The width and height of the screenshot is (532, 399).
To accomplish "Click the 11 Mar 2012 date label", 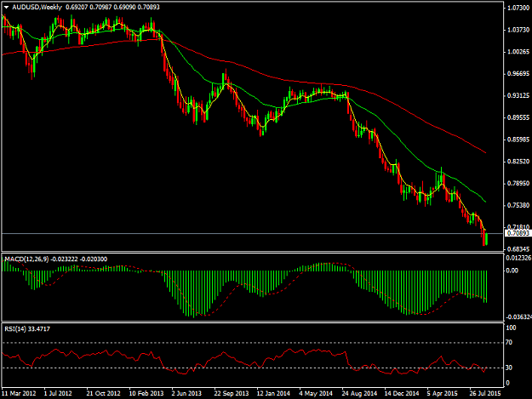I will pyautogui.click(x=19, y=394).
